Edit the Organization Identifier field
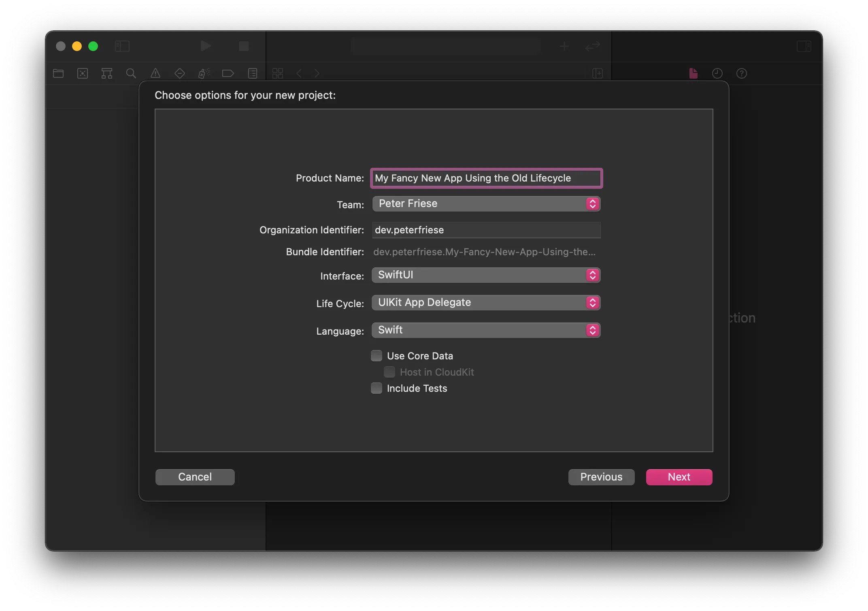This screenshot has width=868, height=611. [x=486, y=230]
